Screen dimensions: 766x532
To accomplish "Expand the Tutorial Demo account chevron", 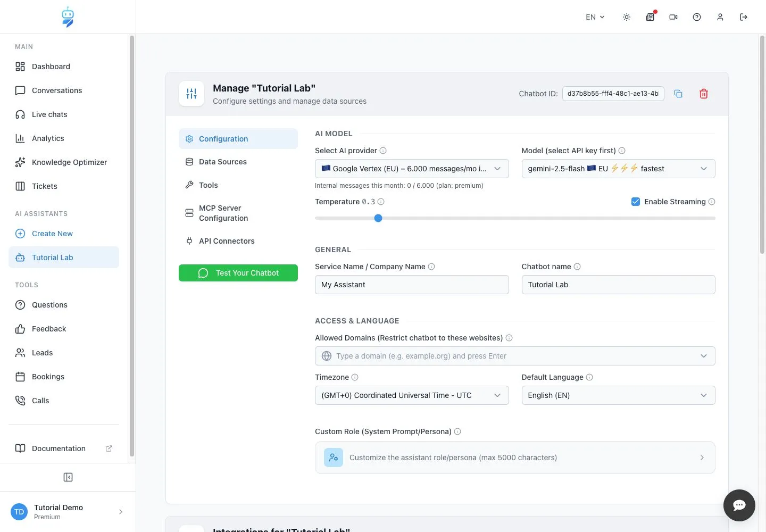I will (x=121, y=512).
